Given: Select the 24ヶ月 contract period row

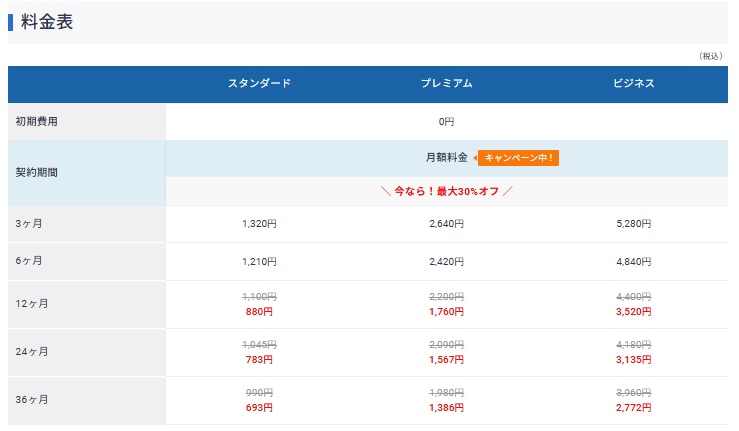Looking at the screenshot, I should point(32,352).
